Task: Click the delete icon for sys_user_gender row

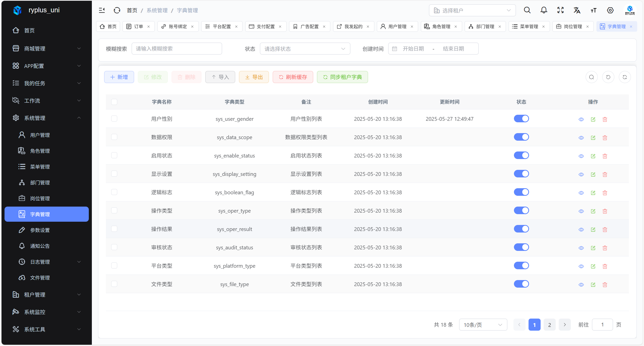Action: click(x=605, y=119)
